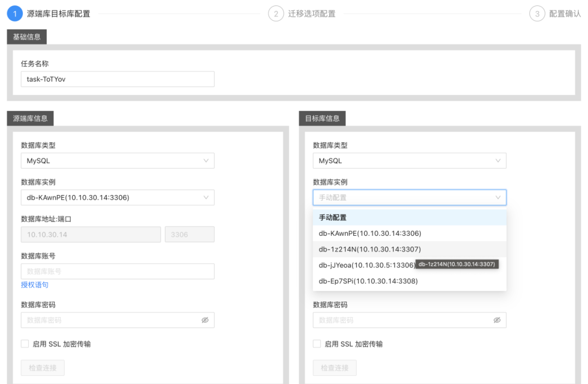Screen dimensions: 588x384
Task: Enable SSL encryption for target database
Action: point(317,344)
